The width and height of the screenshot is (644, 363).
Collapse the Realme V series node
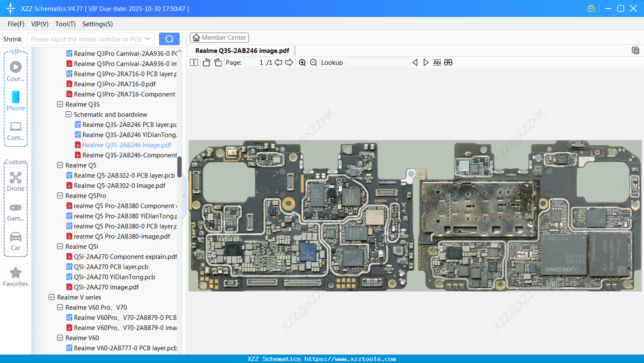(52, 297)
